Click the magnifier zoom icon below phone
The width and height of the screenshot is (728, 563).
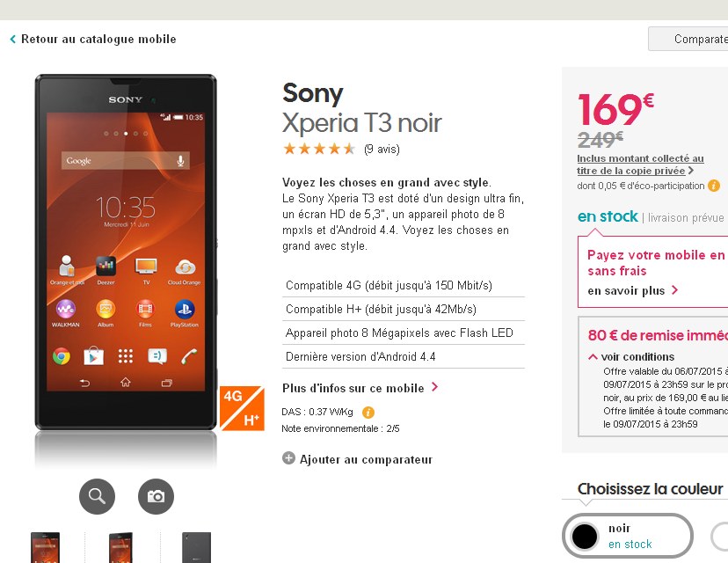(97, 496)
